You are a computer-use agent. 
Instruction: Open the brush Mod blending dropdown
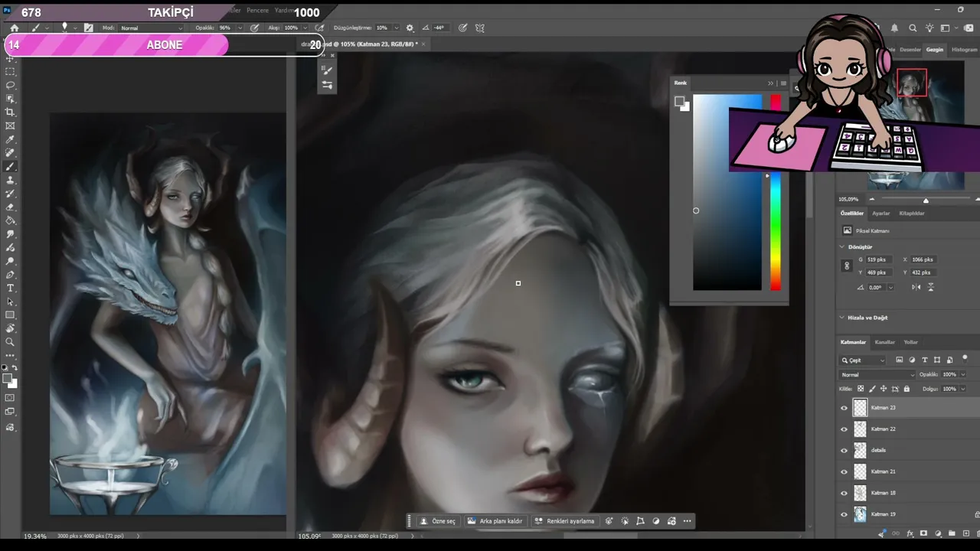(149, 28)
